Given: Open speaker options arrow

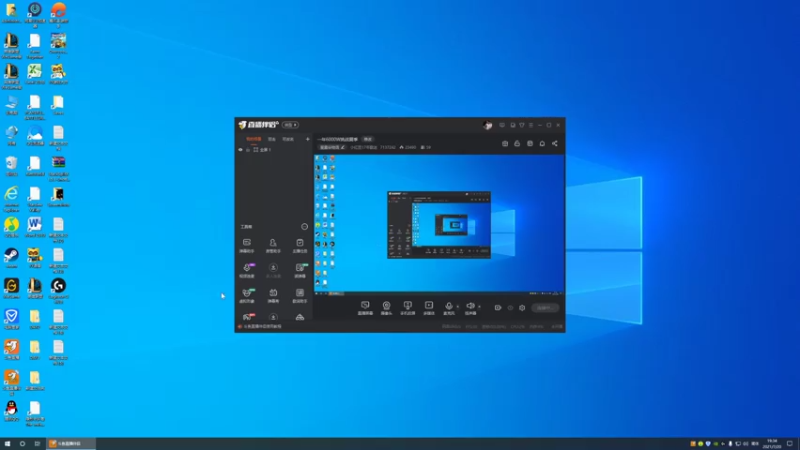Looking at the screenshot, I should coord(479,307).
